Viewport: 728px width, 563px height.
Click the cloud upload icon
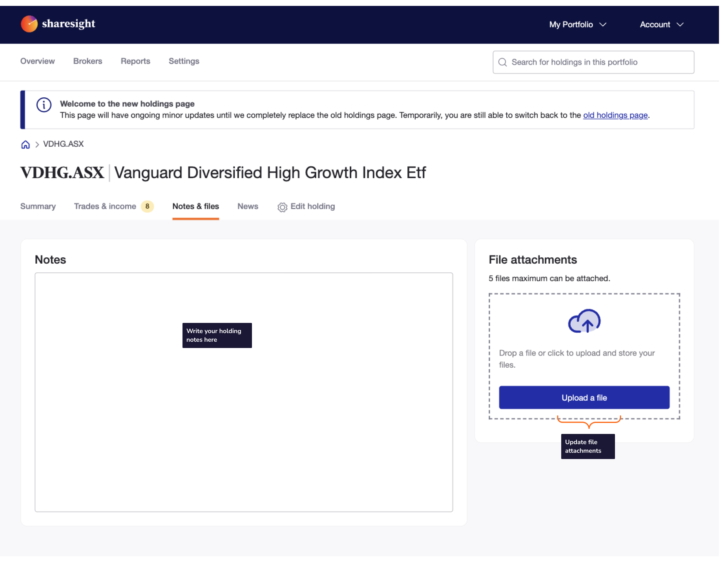584,321
